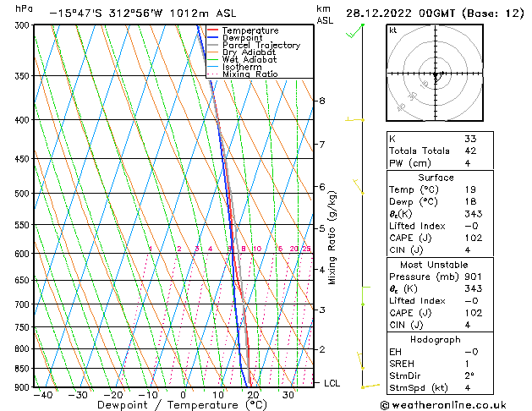The width and height of the screenshot is (532, 411).
Task: Click the Totals Totals value 42
Action: tap(470, 151)
